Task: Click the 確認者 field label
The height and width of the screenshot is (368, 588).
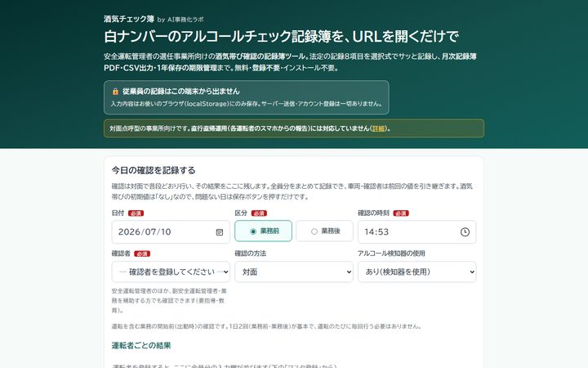Action: [121, 254]
